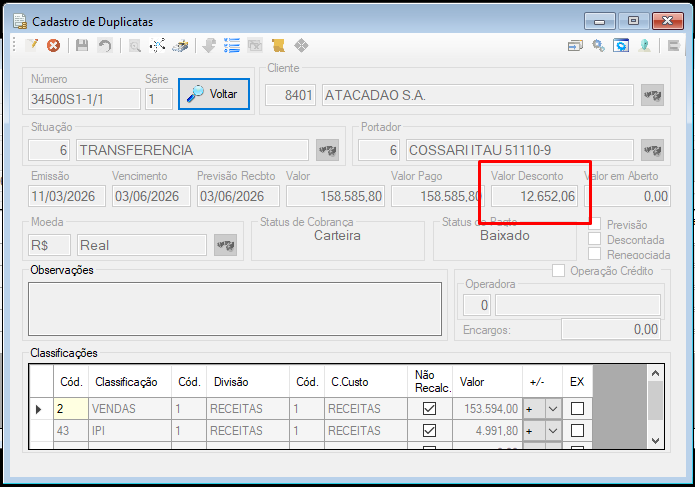The height and width of the screenshot is (487, 695).
Task: Open the Cliente lookup handshake icon
Action: pos(652,95)
